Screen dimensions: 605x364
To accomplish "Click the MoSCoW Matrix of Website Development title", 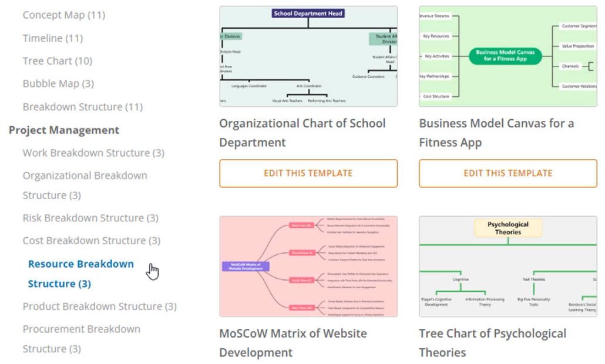I will [293, 343].
